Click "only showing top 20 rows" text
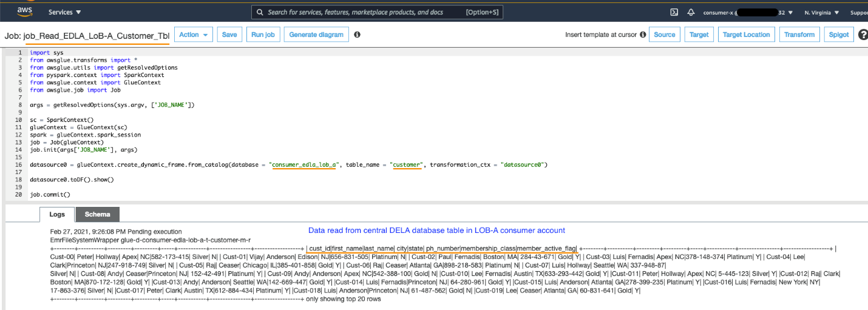This screenshot has width=868, height=310. [344, 299]
